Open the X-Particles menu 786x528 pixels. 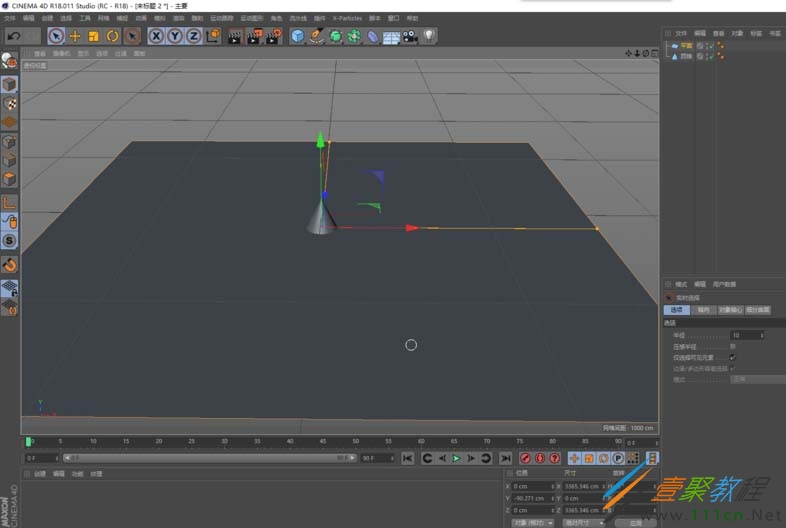tap(347, 18)
